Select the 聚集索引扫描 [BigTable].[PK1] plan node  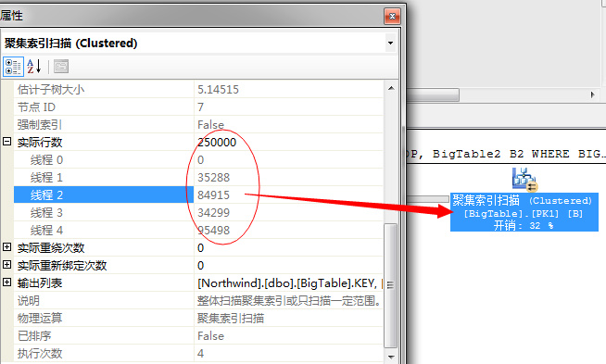pyautogui.click(x=524, y=212)
